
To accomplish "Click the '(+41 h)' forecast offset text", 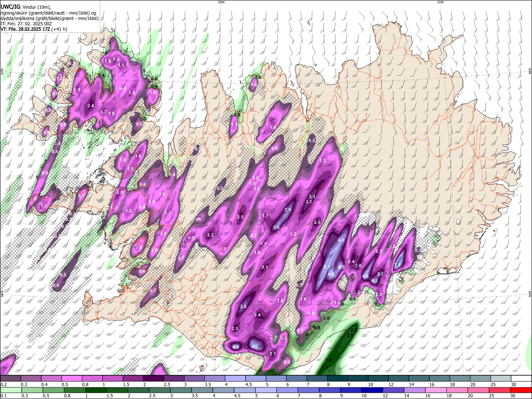I will click(x=59, y=29).
